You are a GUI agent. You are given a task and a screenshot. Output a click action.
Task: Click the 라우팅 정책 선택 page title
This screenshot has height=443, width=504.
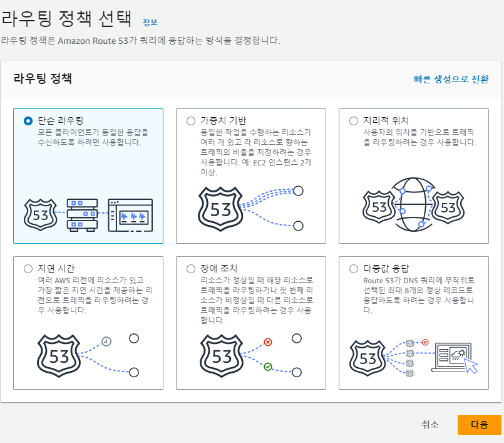pos(66,18)
